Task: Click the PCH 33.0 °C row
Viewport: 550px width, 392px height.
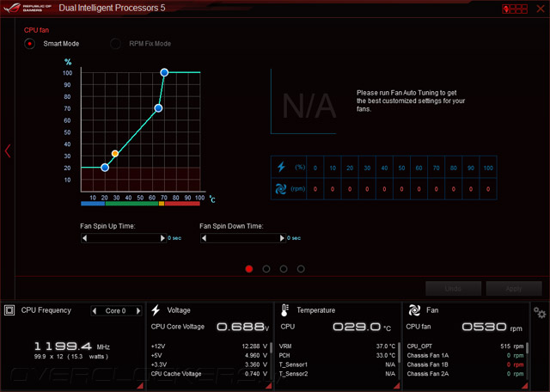Action: point(337,356)
